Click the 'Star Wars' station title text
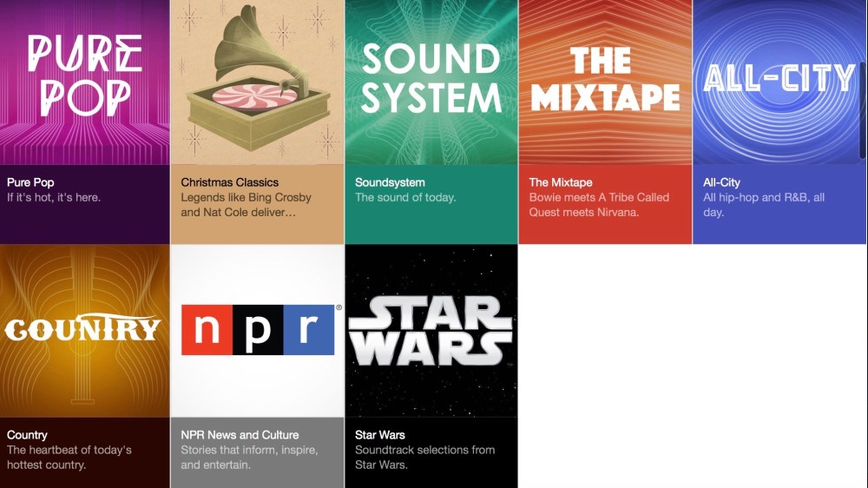The image size is (868, 488). click(380, 435)
